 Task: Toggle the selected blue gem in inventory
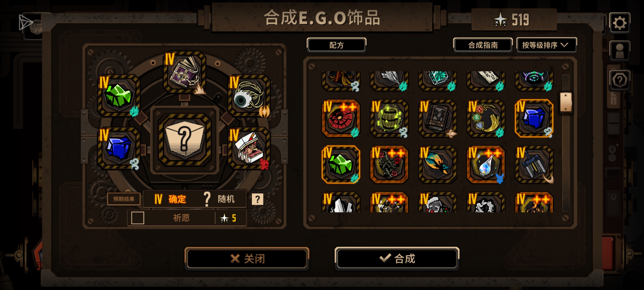[x=534, y=118]
